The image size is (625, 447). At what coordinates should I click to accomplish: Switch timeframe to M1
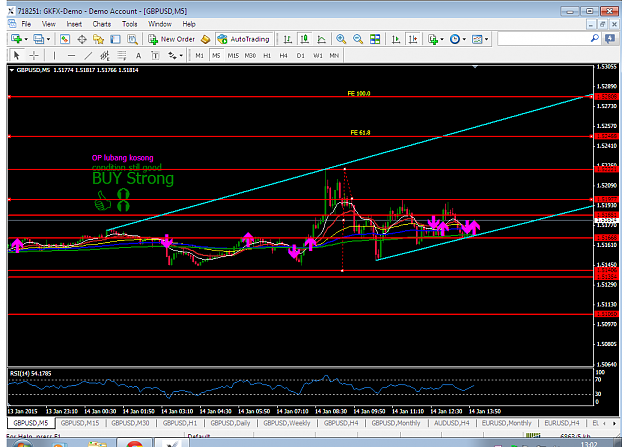pyautogui.click(x=199, y=55)
